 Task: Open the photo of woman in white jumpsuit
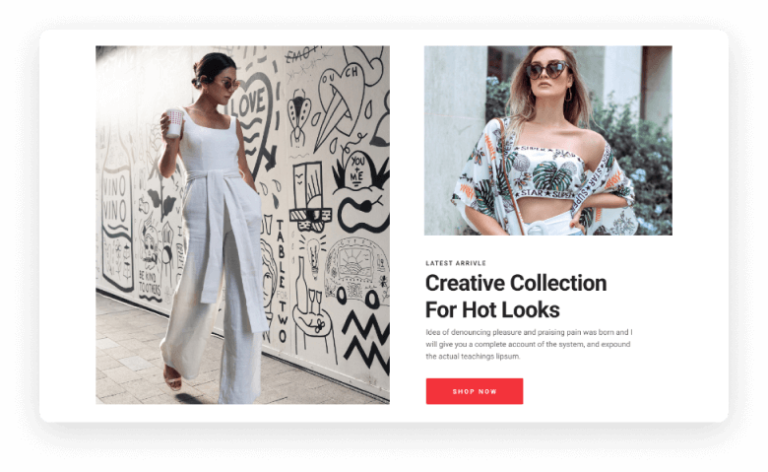[x=242, y=225]
